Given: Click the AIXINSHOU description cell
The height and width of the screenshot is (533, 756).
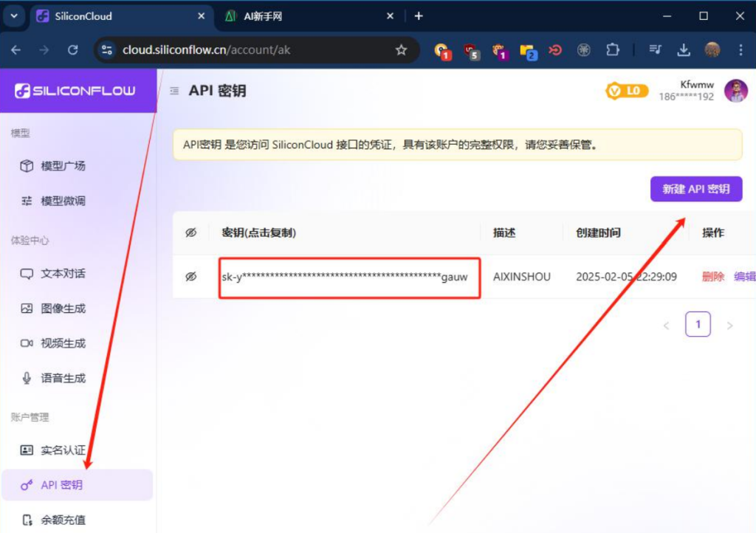Looking at the screenshot, I should 522,277.
